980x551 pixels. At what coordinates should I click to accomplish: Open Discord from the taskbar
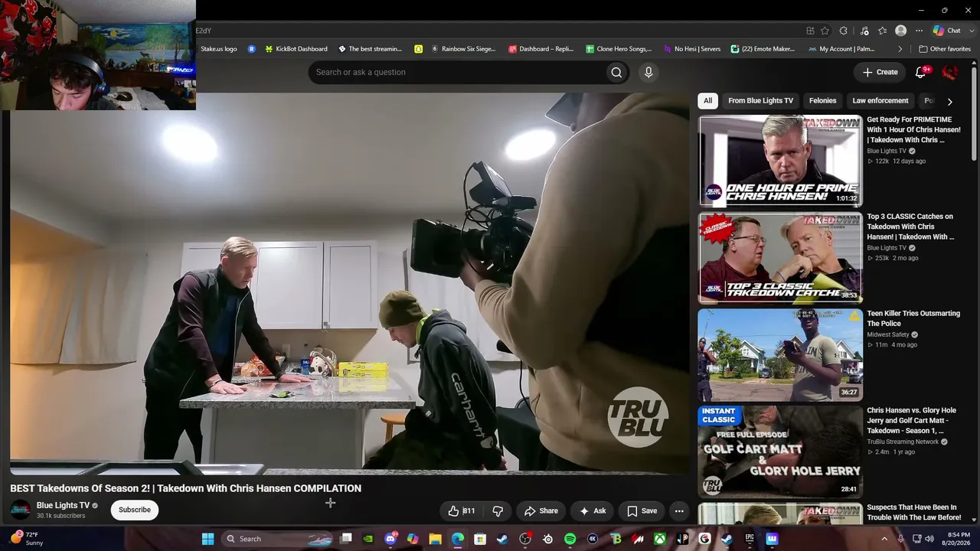pyautogui.click(x=391, y=539)
